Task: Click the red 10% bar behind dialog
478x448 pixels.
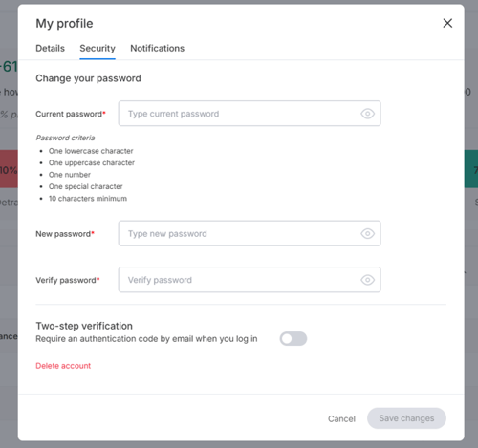Action: (9, 169)
